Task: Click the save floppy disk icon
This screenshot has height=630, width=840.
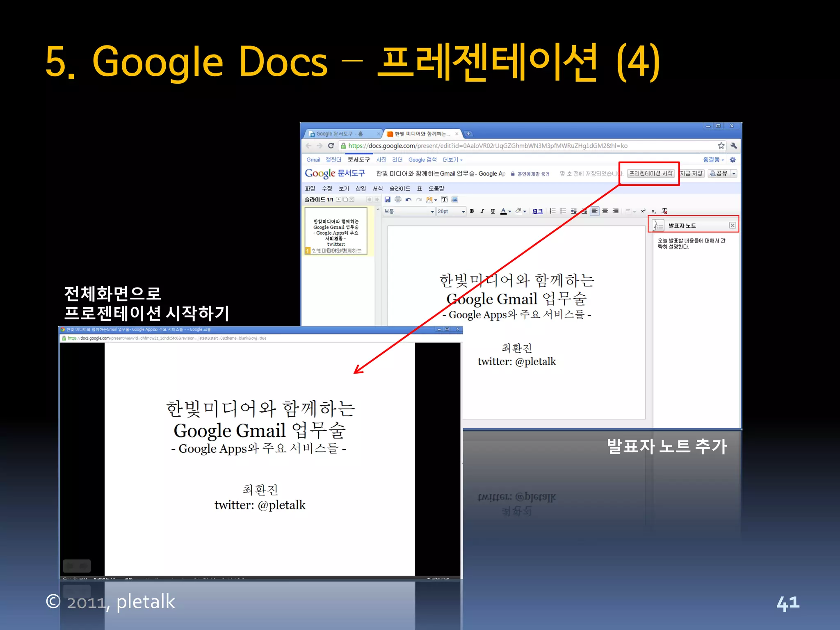Action: 387,200
